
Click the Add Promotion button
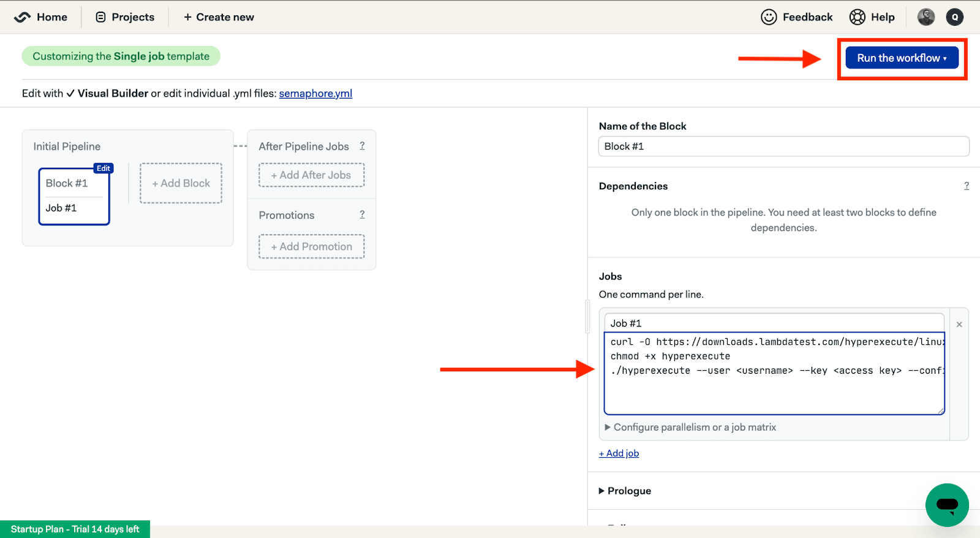311,247
